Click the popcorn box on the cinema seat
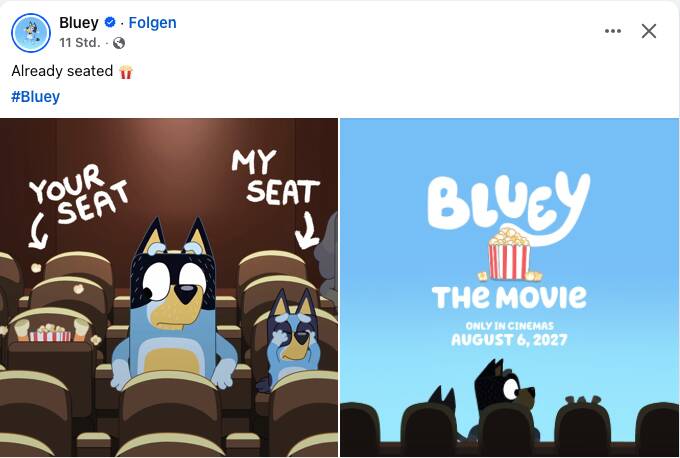680x458 pixels. (49, 334)
